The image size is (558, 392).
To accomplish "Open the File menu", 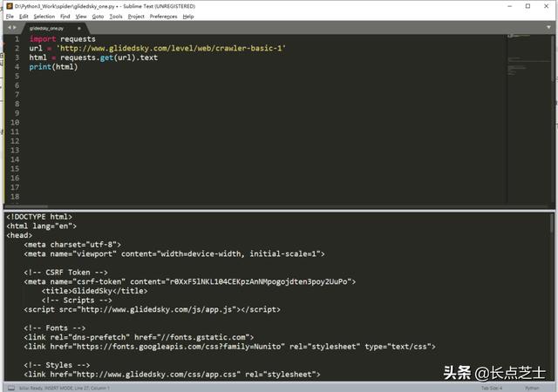I will point(10,17).
